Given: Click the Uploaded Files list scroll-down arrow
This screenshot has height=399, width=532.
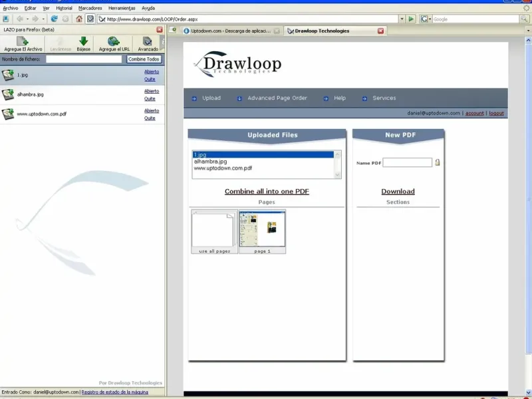Looking at the screenshot, I should 337,175.
